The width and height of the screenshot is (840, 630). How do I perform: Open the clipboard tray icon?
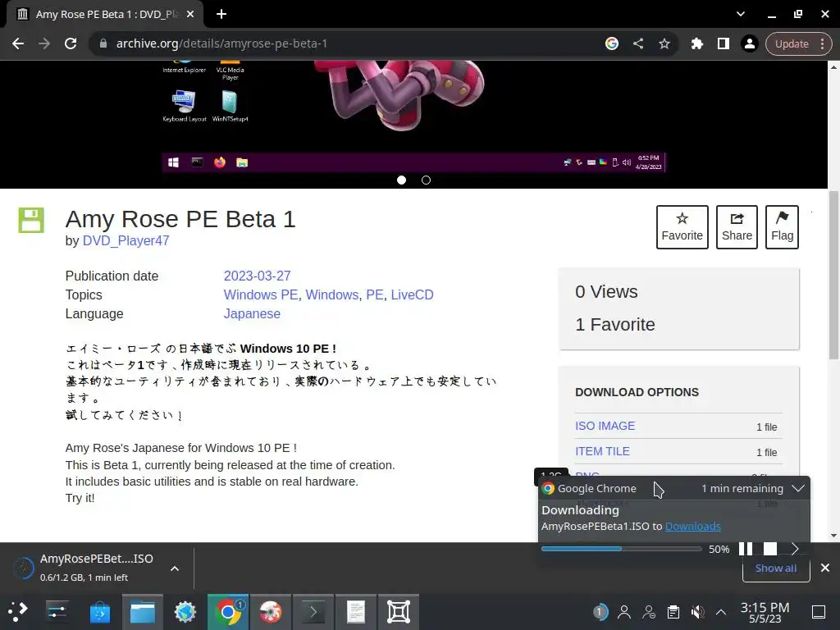673,611
